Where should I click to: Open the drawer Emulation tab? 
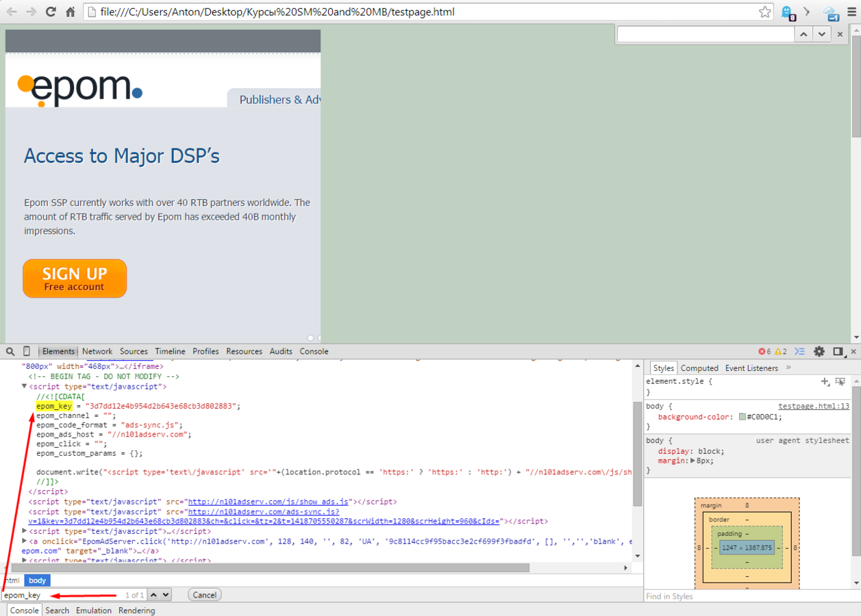pyautogui.click(x=94, y=611)
